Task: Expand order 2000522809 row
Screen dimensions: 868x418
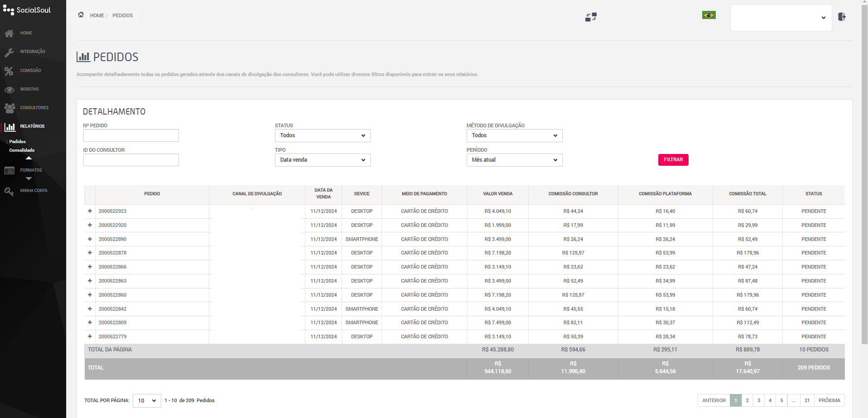Action: (x=90, y=322)
